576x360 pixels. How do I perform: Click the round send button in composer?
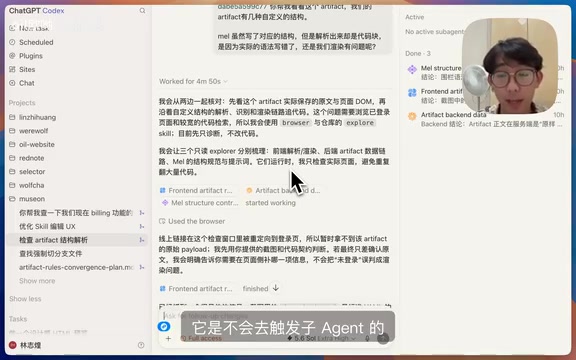383,338
